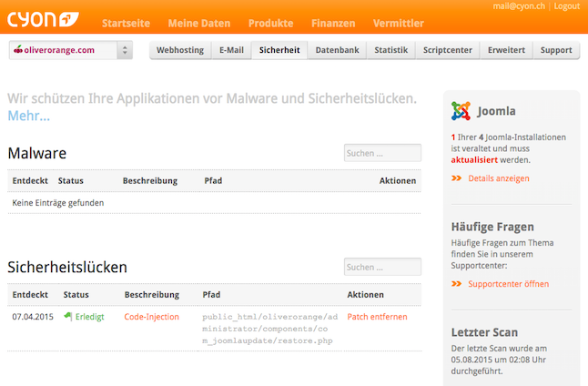Image resolution: width=588 pixels, height=386 pixels.
Task: Open the Finanzen section
Action: [x=333, y=24]
